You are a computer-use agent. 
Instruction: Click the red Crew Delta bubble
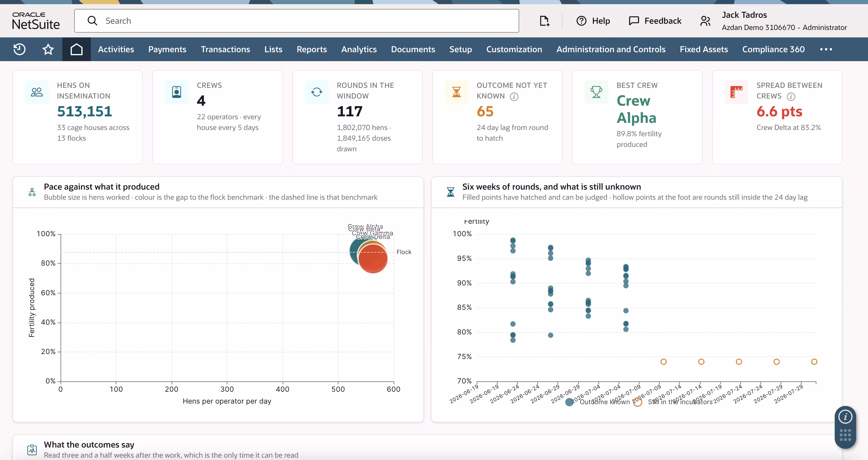tap(373, 258)
